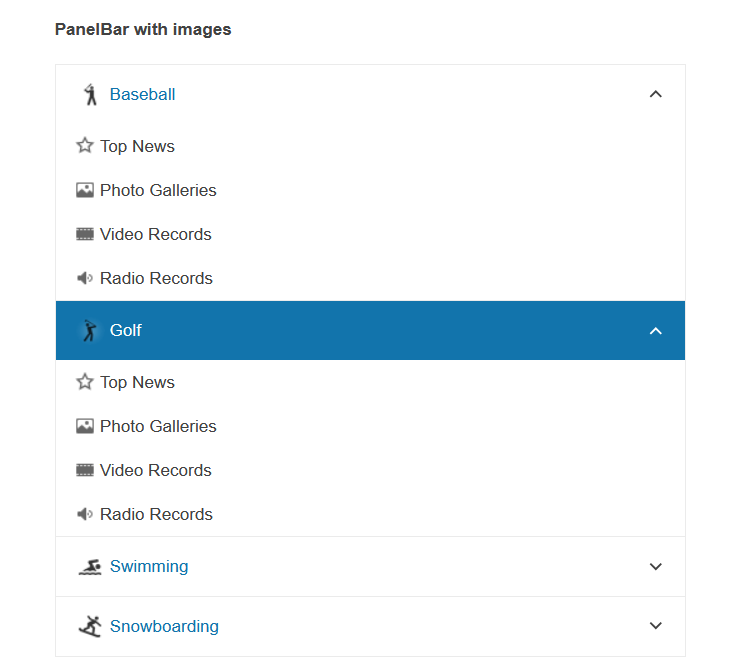Click the Snowboarding rider icon
Image resolution: width=732 pixels, height=667 pixels.
tap(90, 627)
